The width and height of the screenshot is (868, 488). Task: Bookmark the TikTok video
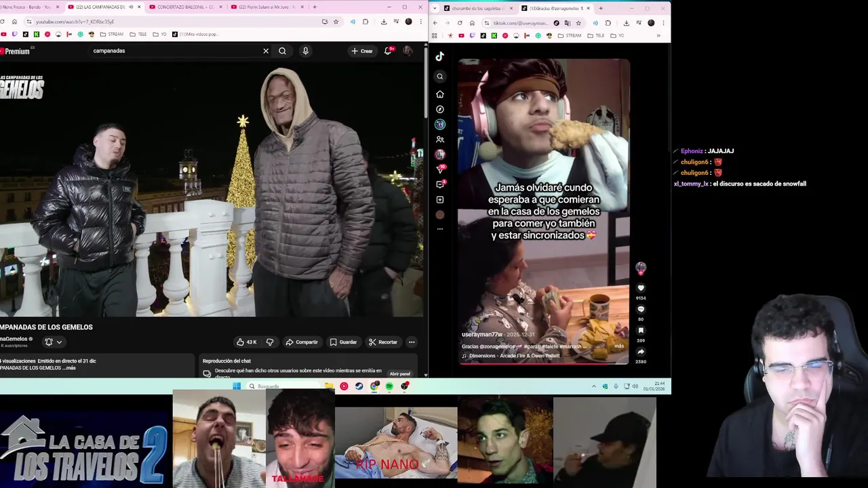(641, 331)
